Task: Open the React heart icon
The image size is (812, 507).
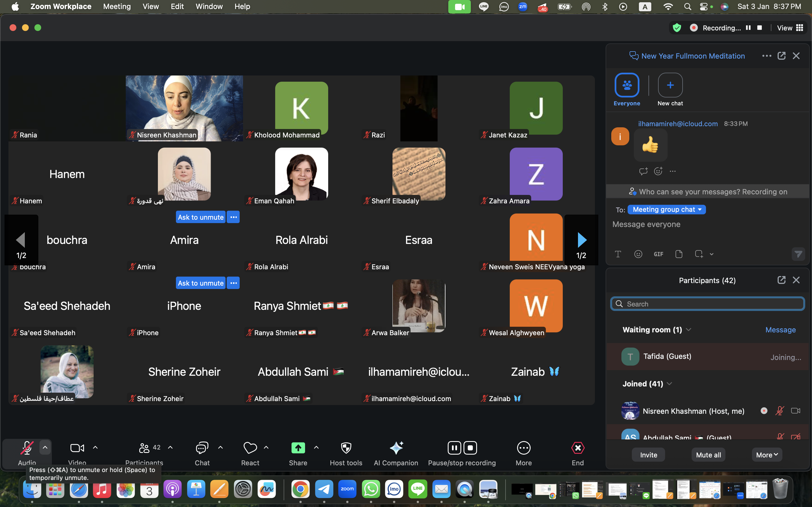Action: (250, 448)
